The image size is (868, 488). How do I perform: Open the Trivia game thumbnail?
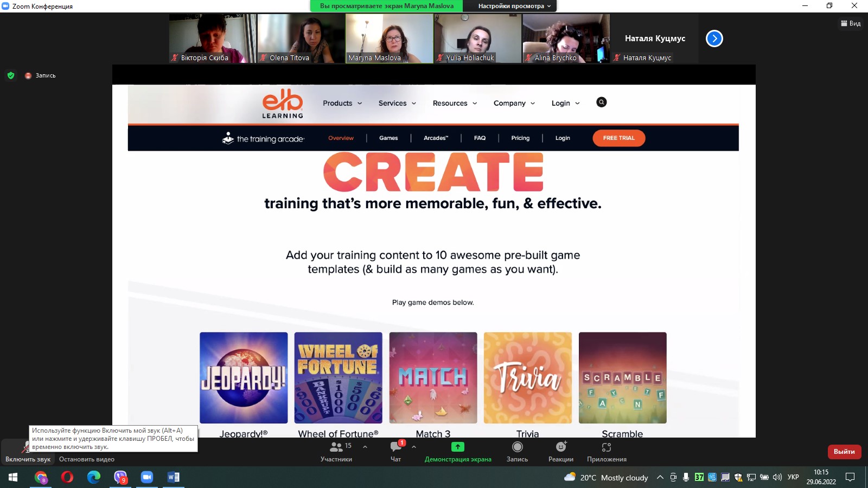click(x=528, y=378)
